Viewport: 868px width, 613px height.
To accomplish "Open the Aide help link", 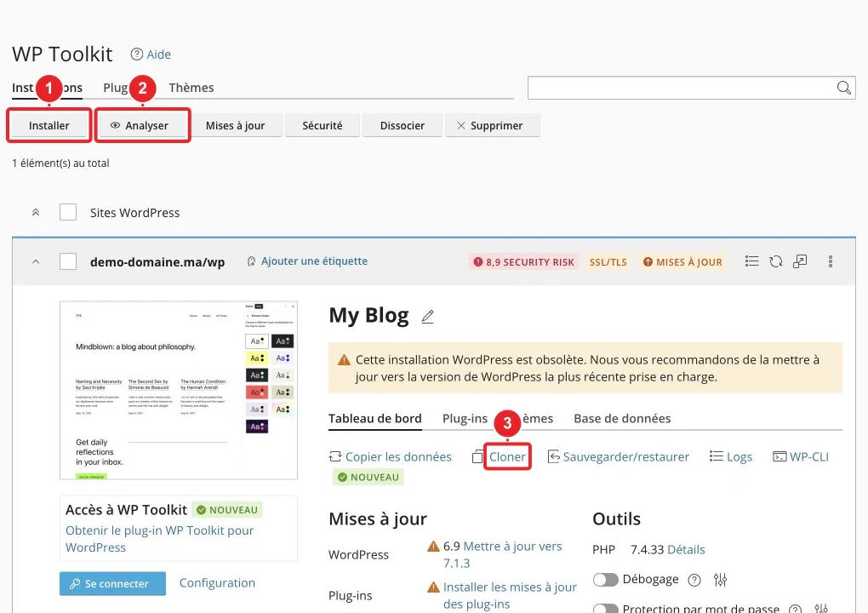I will (x=158, y=54).
